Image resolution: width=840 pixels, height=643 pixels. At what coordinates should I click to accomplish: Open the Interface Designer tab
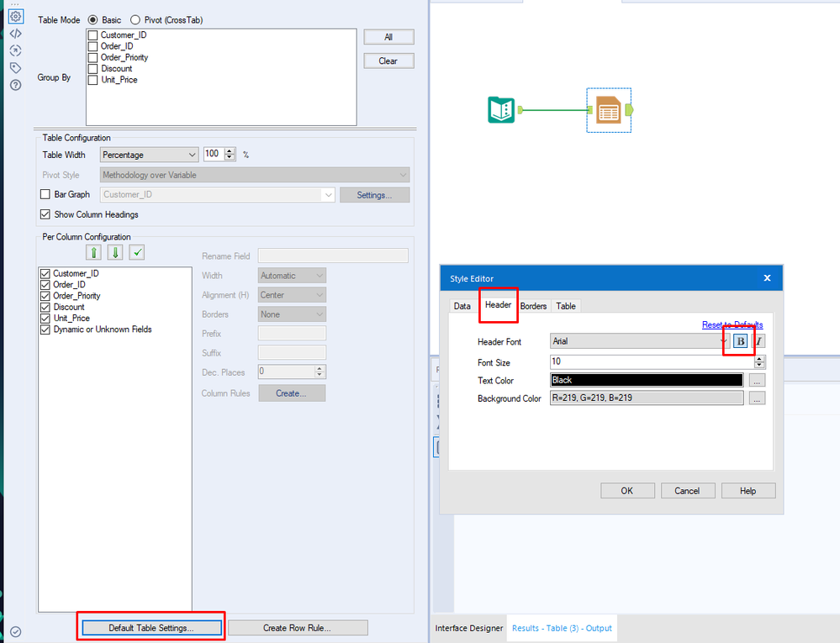point(468,628)
